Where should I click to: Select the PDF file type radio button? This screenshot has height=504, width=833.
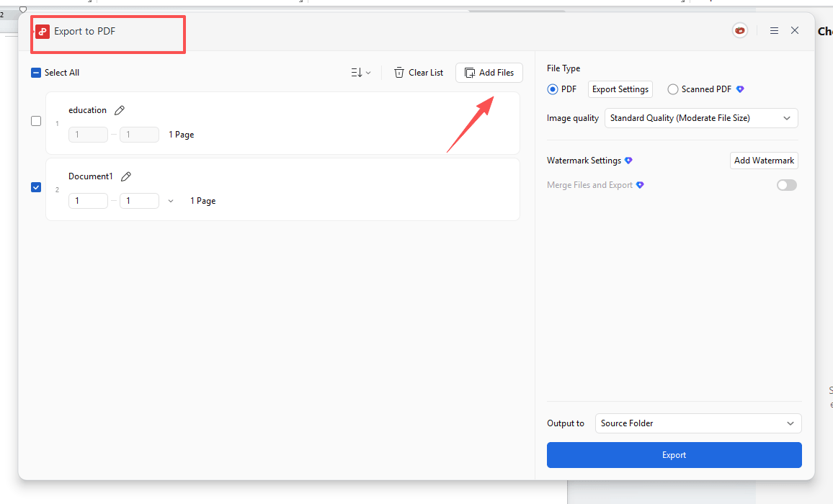[553, 89]
